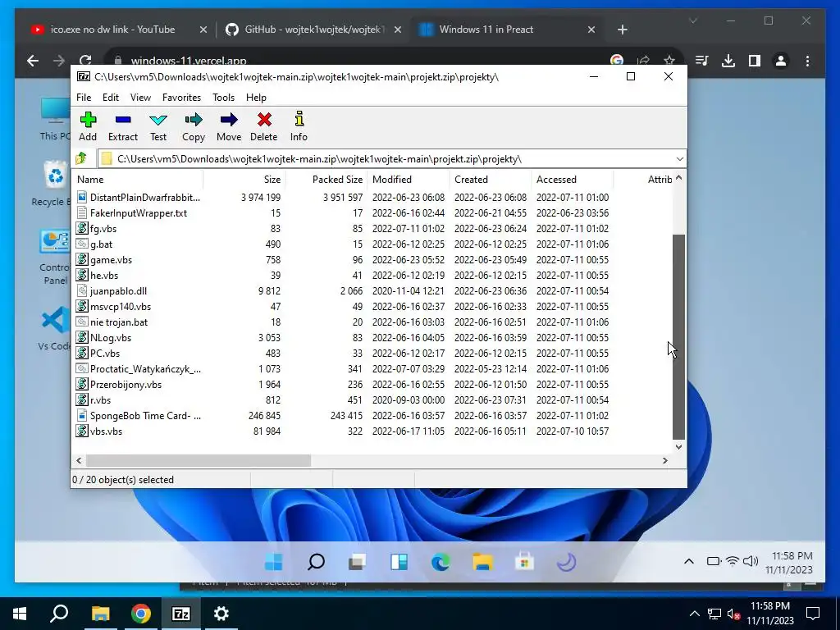Select the g.bat file
Screen dimensions: 840x630
tap(372, 244)
